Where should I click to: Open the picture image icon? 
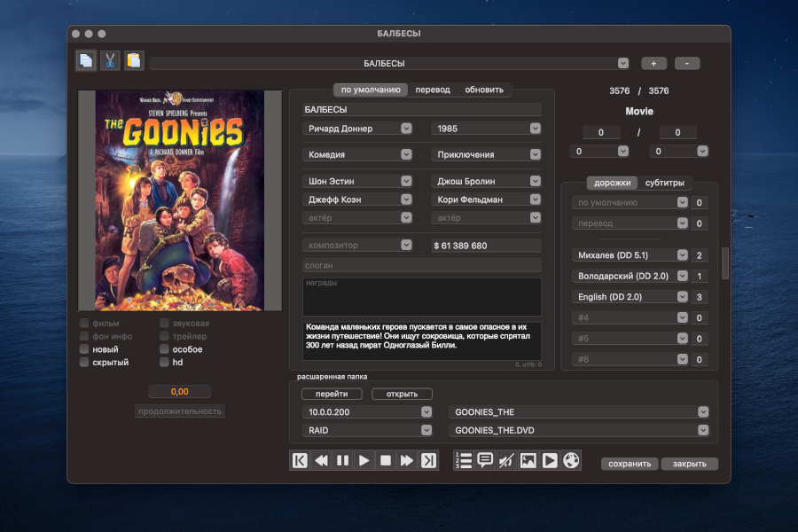pos(528,461)
